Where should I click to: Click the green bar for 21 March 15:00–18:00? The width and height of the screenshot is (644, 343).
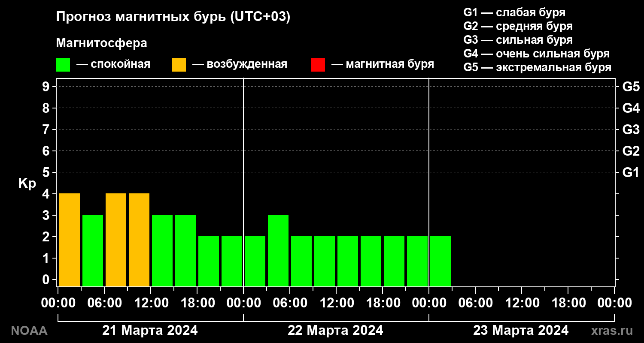click(185, 250)
